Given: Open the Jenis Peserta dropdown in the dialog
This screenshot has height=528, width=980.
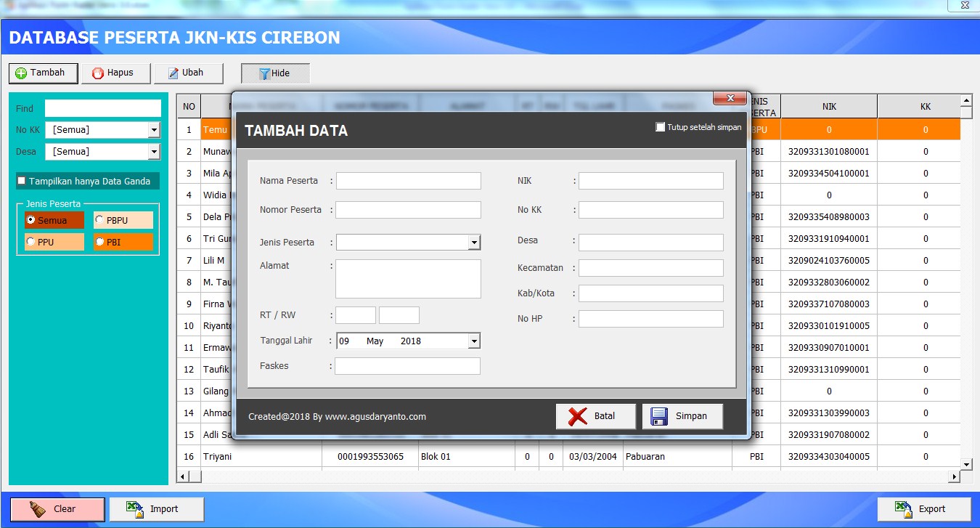Looking at the screenshot, I should pyautogui.click(x=475, y=242).
